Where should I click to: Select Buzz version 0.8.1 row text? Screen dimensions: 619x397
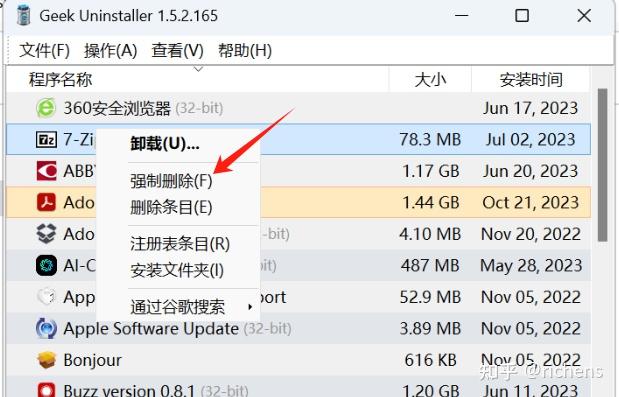[129, 390]
